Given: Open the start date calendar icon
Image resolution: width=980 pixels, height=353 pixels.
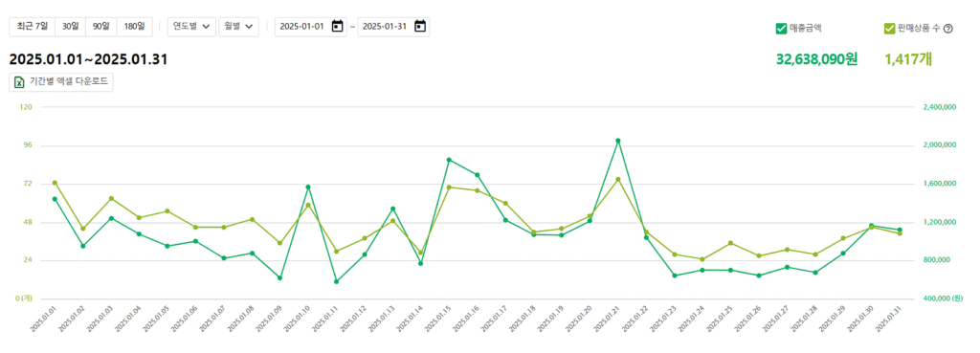Looking at the screenshot, I should click(338, 26).
